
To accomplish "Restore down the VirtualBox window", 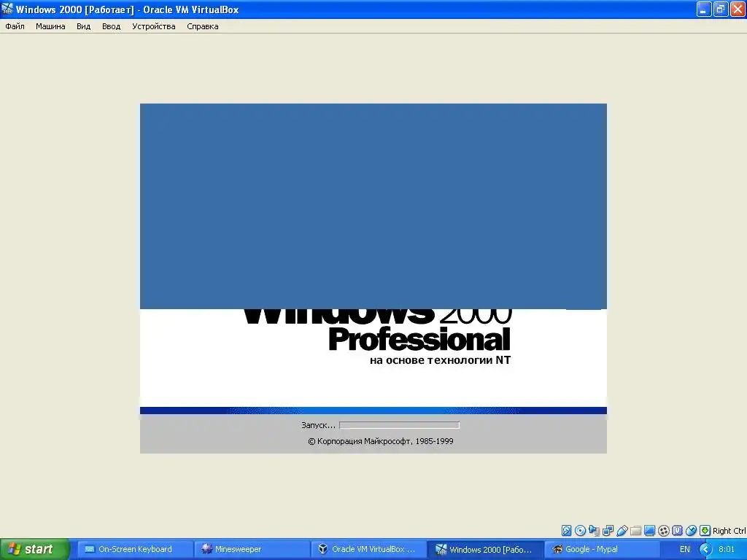I will 720,9.
